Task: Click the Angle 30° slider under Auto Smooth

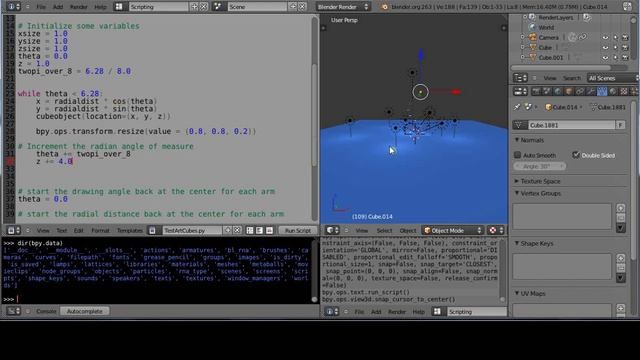Action: click(x=540, y=166)
